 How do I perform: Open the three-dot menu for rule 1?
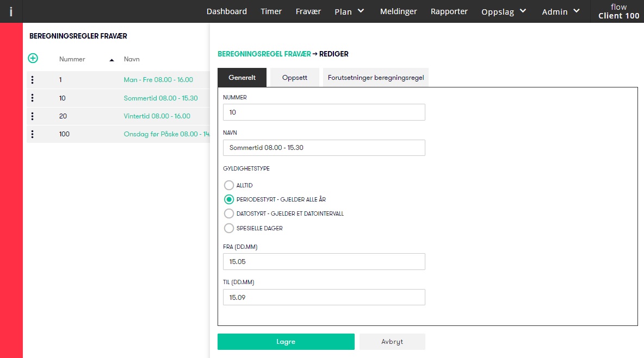point(33,80)
